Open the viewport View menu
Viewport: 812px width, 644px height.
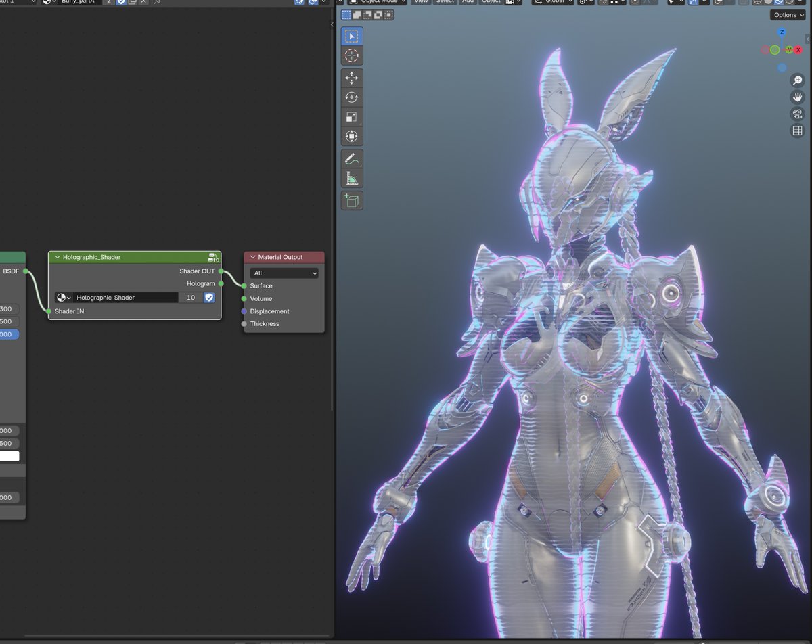(x=421, y=2)
